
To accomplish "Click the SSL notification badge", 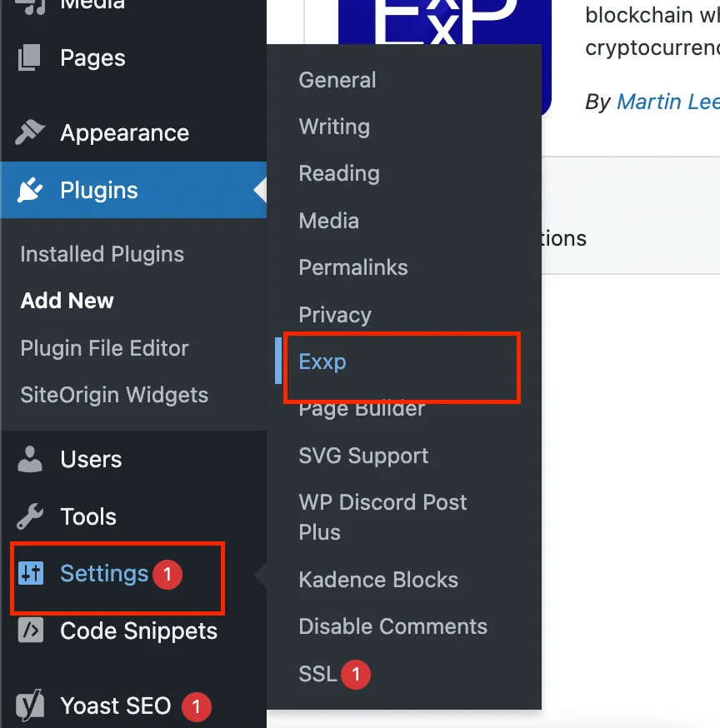I will coord(356,674).
